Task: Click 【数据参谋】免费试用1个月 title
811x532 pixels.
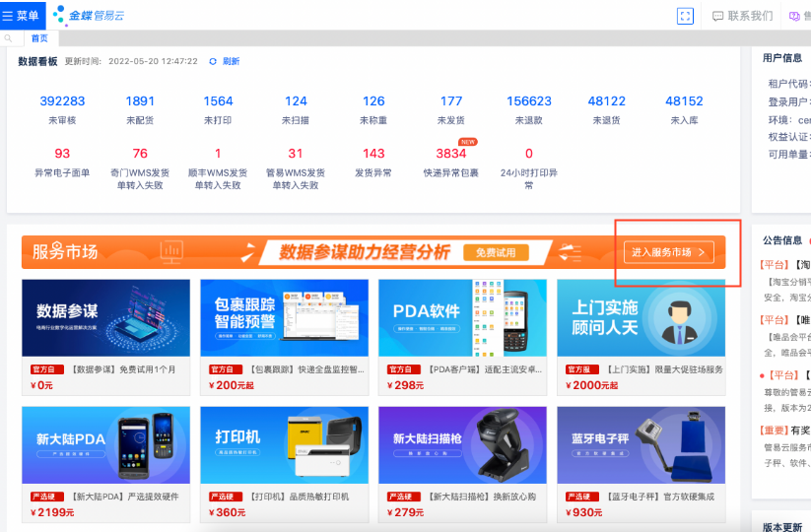Action: [122, 369]
